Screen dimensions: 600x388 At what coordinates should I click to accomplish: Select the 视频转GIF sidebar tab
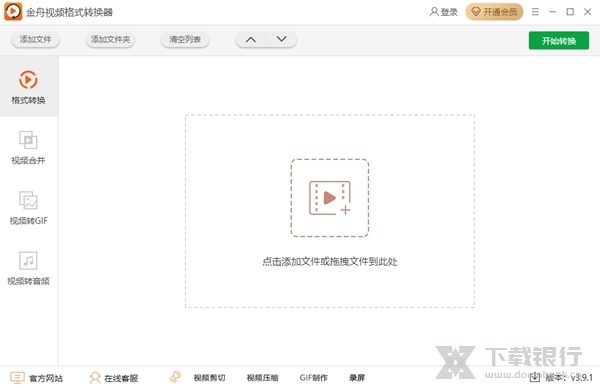tap(28, 208)
